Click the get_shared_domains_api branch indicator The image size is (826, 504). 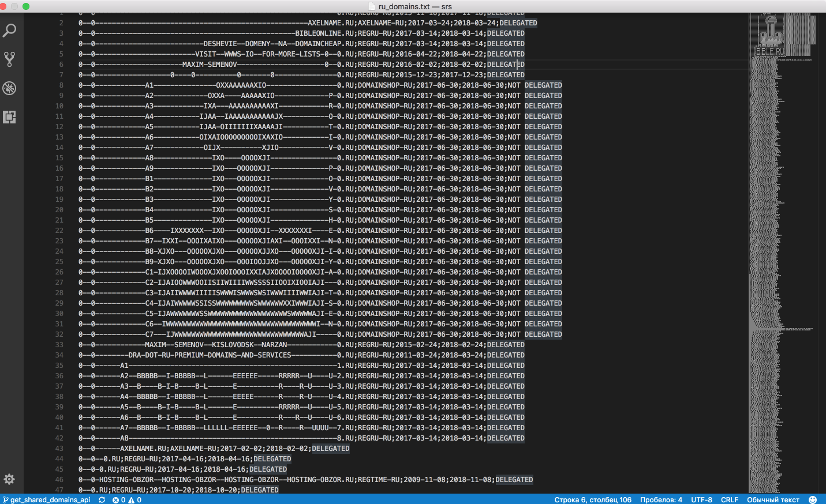pos(47,499)
